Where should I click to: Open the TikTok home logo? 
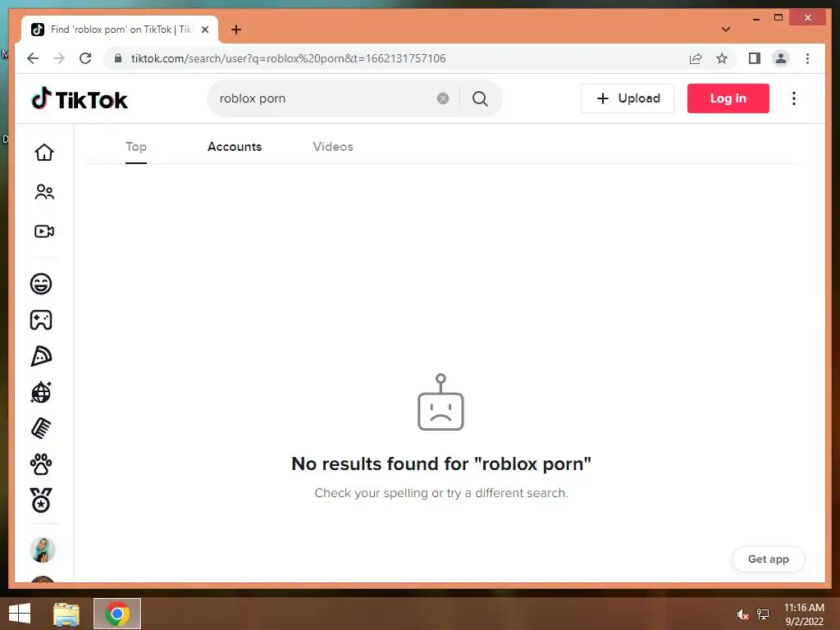80,99
